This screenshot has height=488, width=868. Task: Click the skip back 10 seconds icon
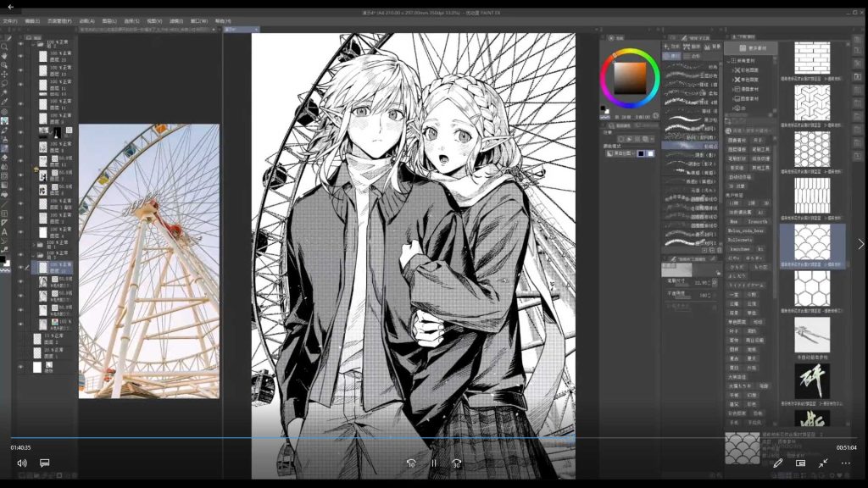point(410,463)
